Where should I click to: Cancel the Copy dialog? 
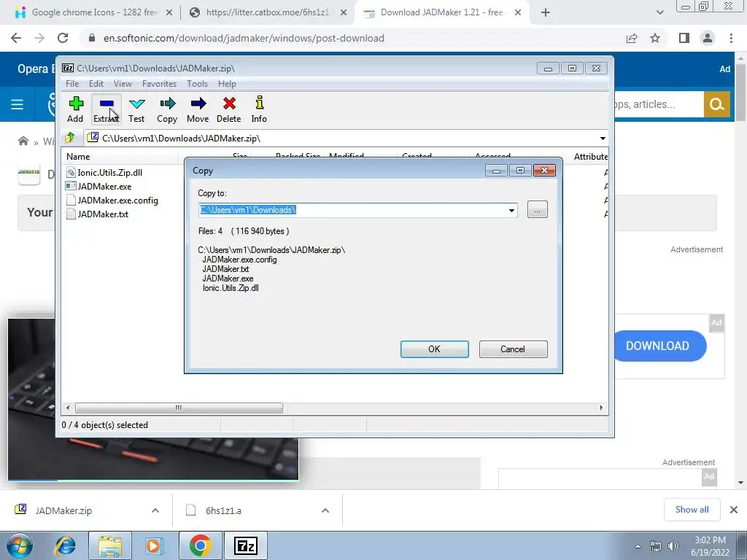tap(513, 349)
